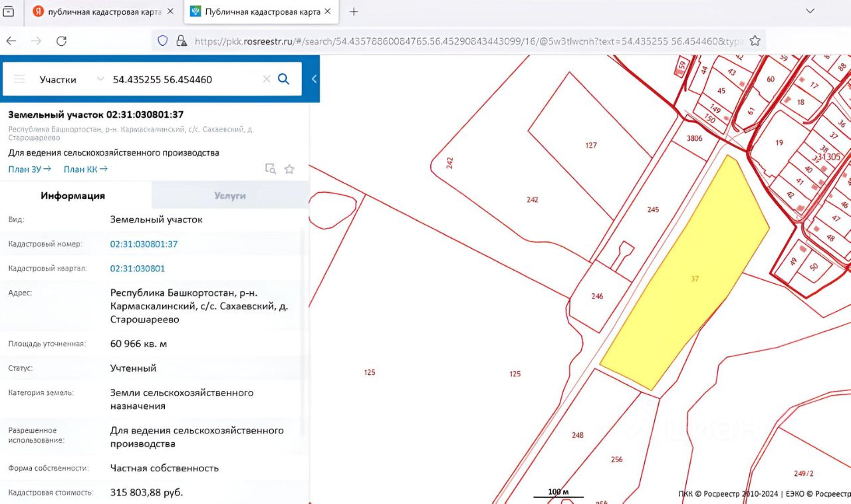
Task: Open cadastral quarter 02:31:030801 link
Action: [138, 269]
